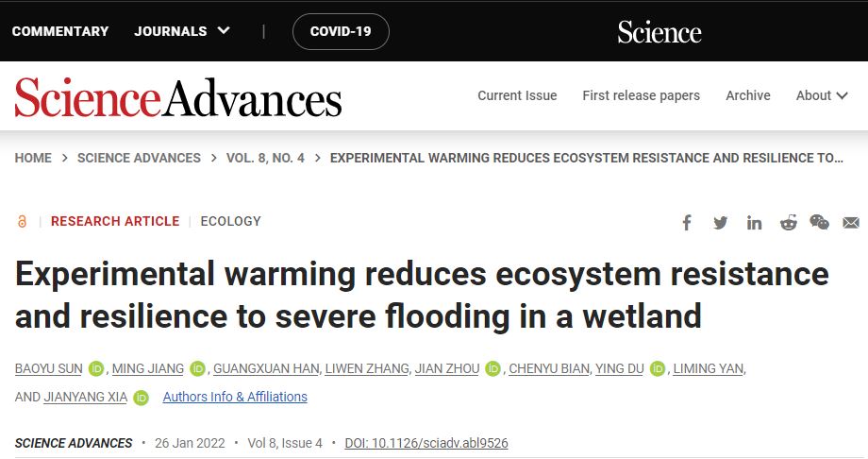Screen dimensions: 868x459
Task: Open the Commentary menu item
Action: coord(60,31)
